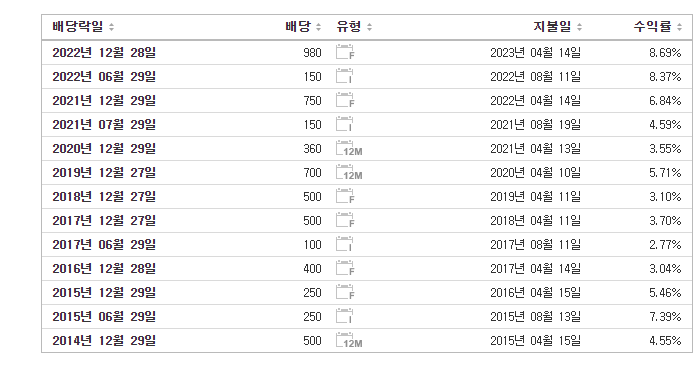Click the 수익률 column header label
699x372 pixels.
coord(653,27)
